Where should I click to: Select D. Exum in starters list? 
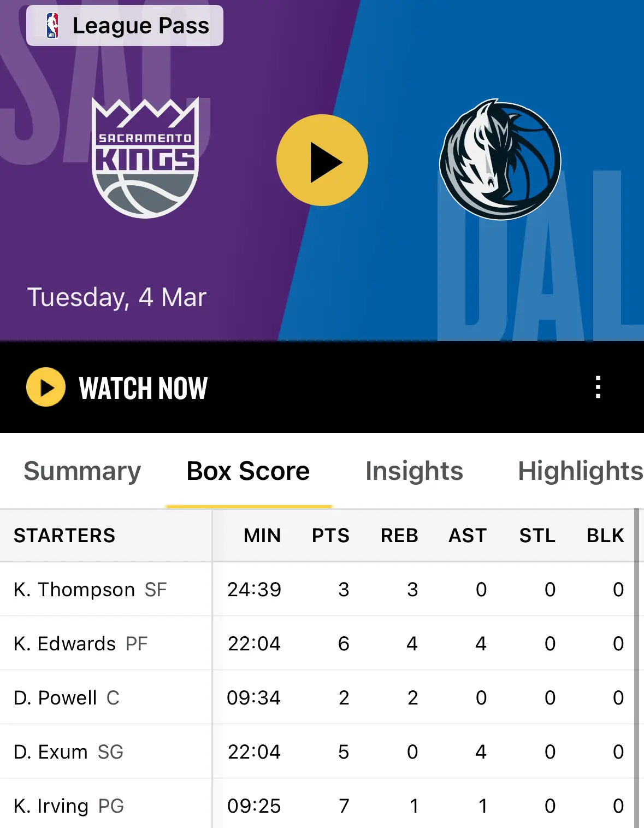50,752
